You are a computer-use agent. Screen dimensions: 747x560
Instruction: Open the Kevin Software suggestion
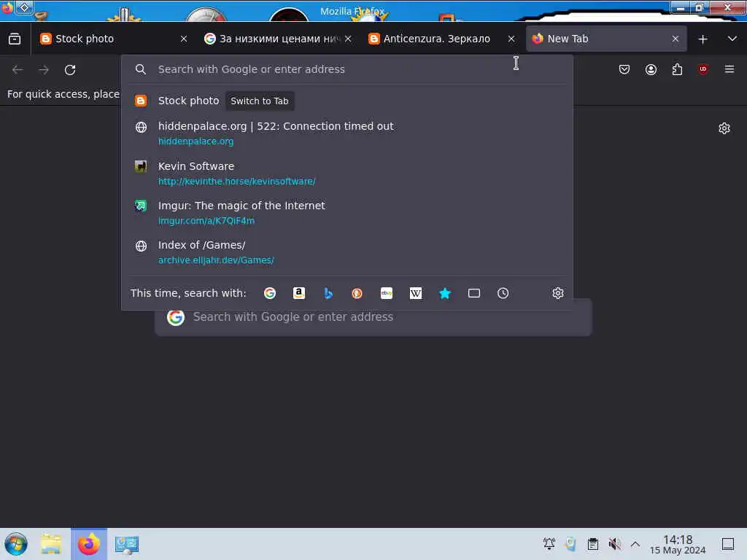(347, 174)
